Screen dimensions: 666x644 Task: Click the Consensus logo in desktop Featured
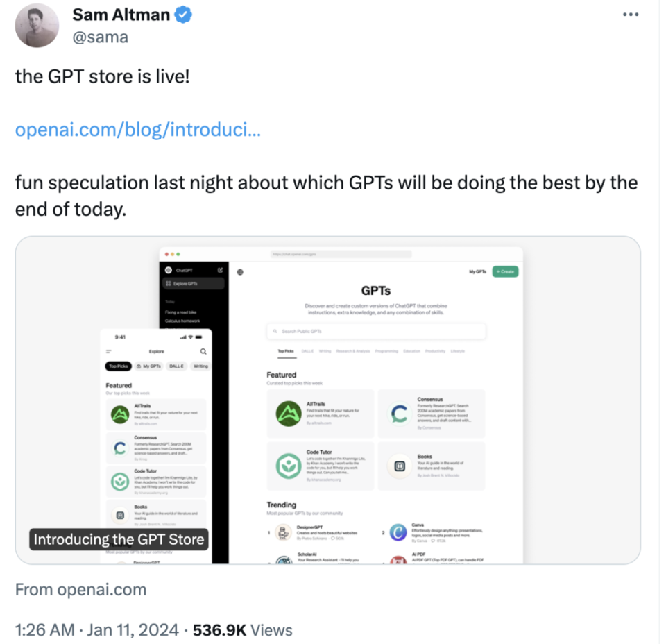pos(398,414)
